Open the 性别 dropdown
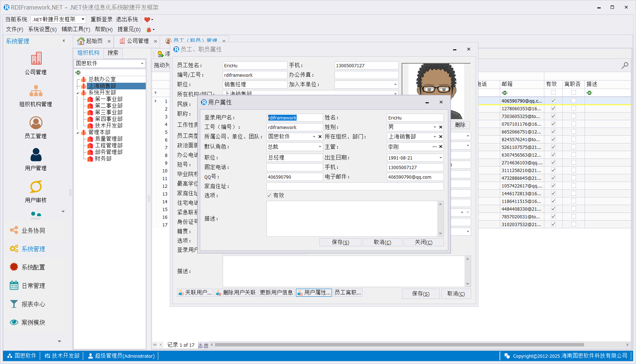 click(x=435, y=127)
